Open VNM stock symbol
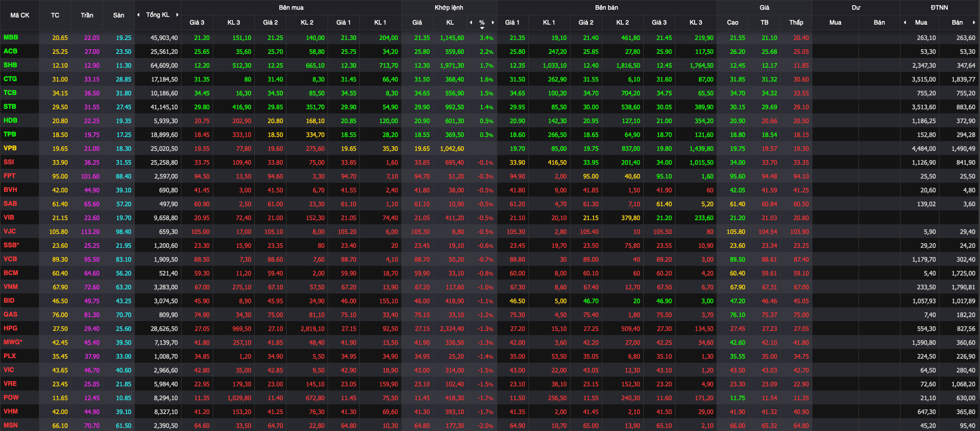 (x=10, y=287)
